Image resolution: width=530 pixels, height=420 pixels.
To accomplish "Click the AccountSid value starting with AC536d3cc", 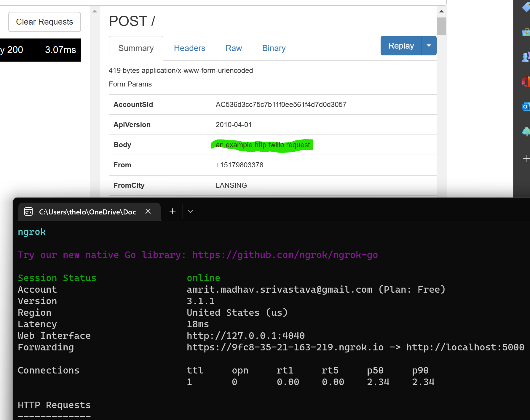I will click(x=281, y=105).
